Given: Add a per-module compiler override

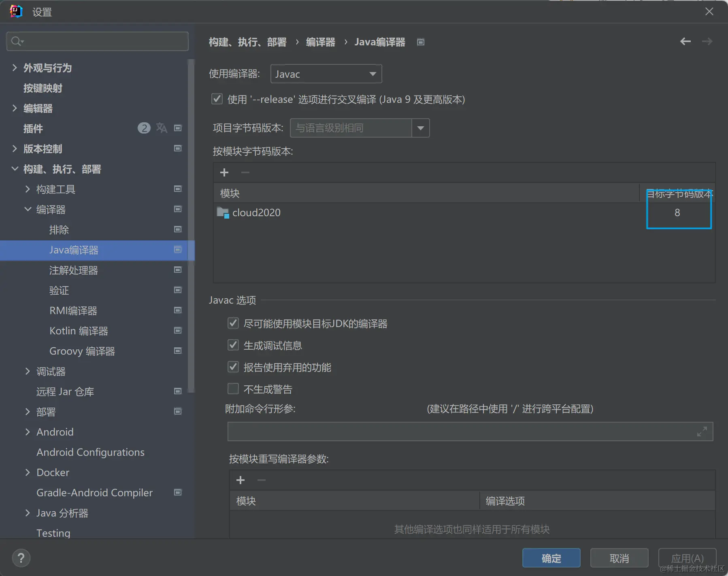Looking at the screenshot, I should (x=241, y=480).
